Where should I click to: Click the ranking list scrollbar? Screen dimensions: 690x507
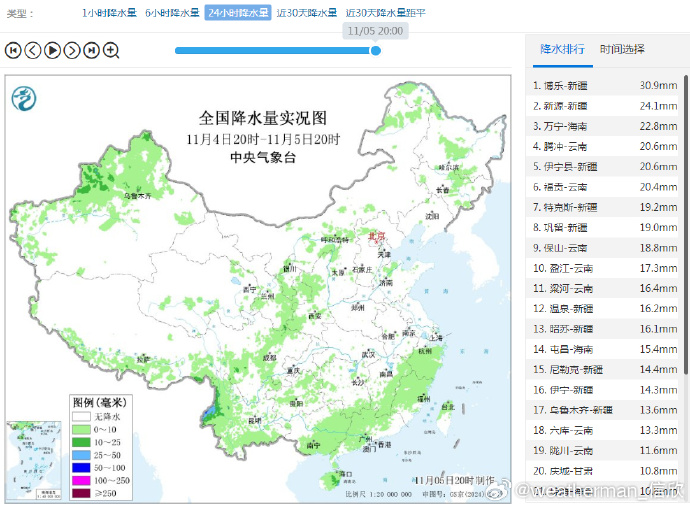pyautogui.click(x=685, y=200)
